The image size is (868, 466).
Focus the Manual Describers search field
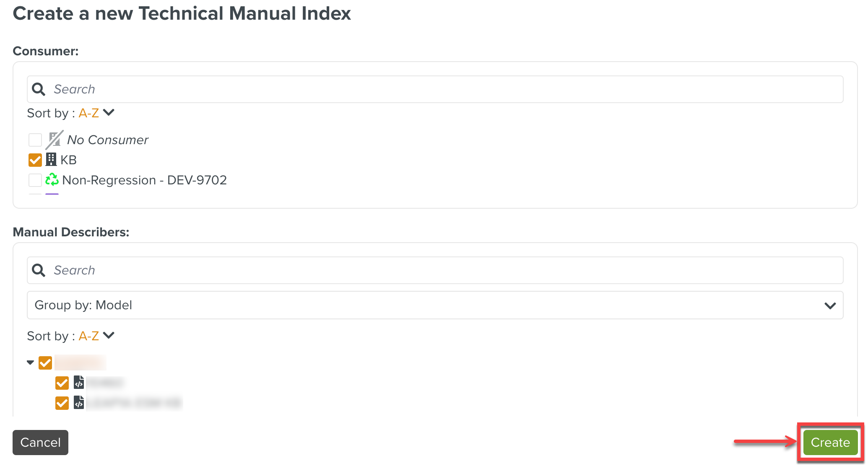pos(444,270)
